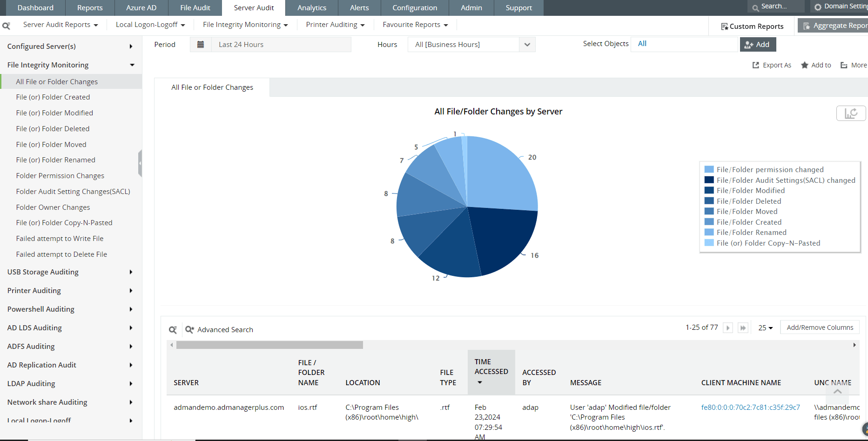This screenshot has height=441, width=868.
Task: Go to last page of results
Action: coord(743,328)
